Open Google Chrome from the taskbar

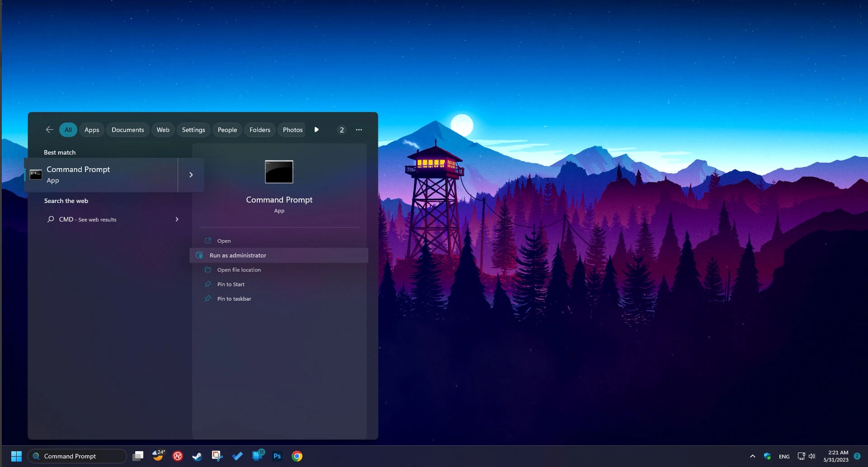coord(297,456)
